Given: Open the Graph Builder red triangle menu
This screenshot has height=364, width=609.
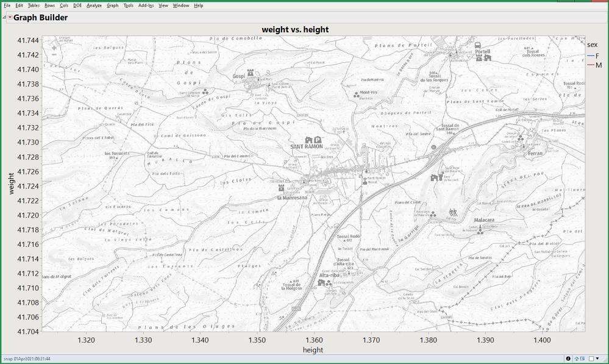Looking at the screenshot, I should pos(11,18).
